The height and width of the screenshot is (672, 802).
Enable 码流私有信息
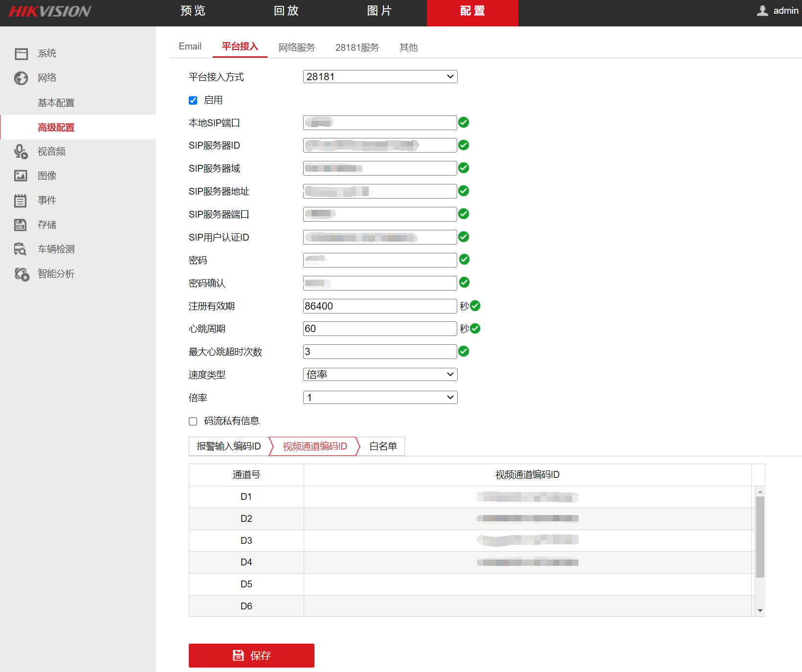tap(193, 421)
